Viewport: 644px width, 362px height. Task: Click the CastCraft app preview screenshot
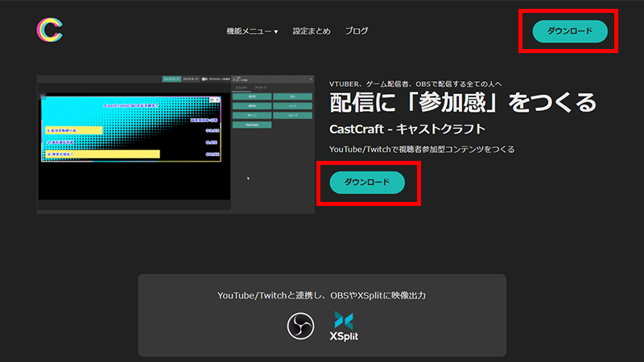175,144
